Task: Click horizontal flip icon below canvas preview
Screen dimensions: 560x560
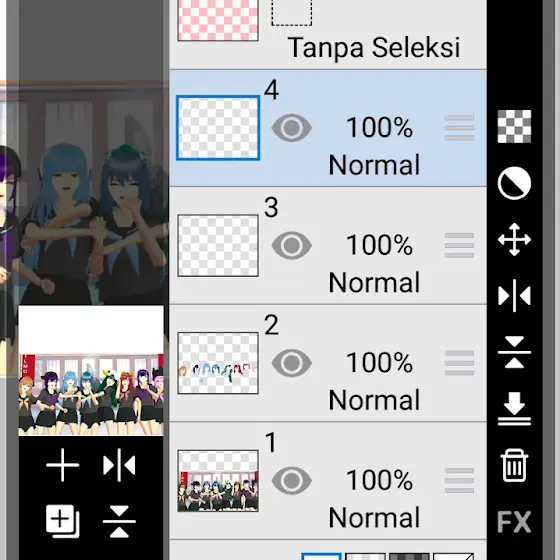Action: [119, 465]
